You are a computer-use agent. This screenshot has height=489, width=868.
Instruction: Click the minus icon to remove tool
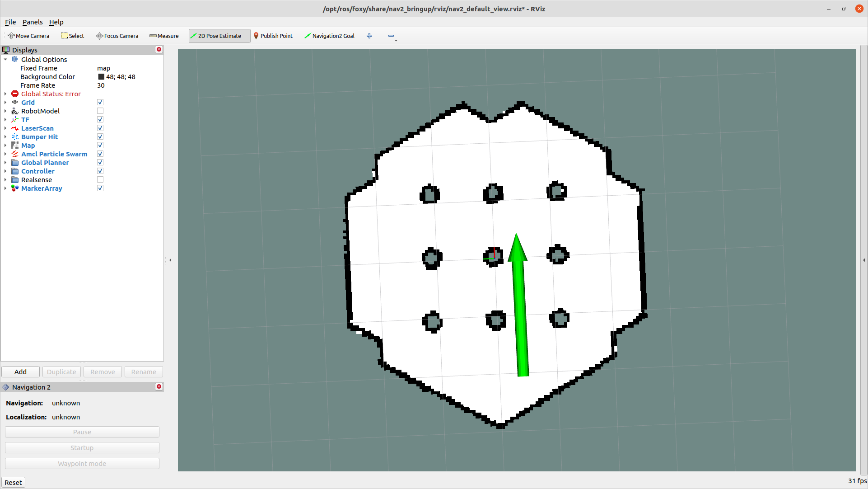pyautogui.click(x=391, y=36)
